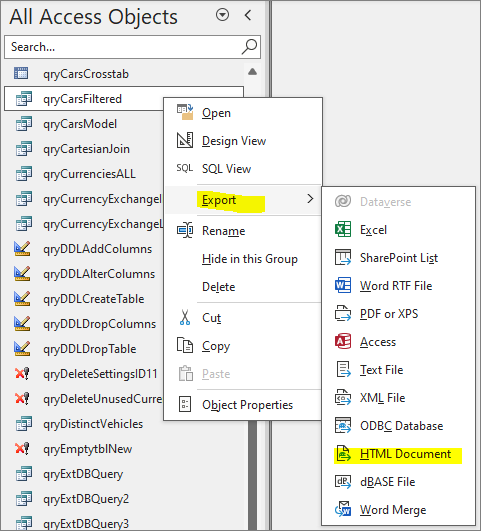This screenshot has width=481, height=531.
Task: Click the DDL query icon of qryDDLAddColumns
Action: (x=22, y=248)
